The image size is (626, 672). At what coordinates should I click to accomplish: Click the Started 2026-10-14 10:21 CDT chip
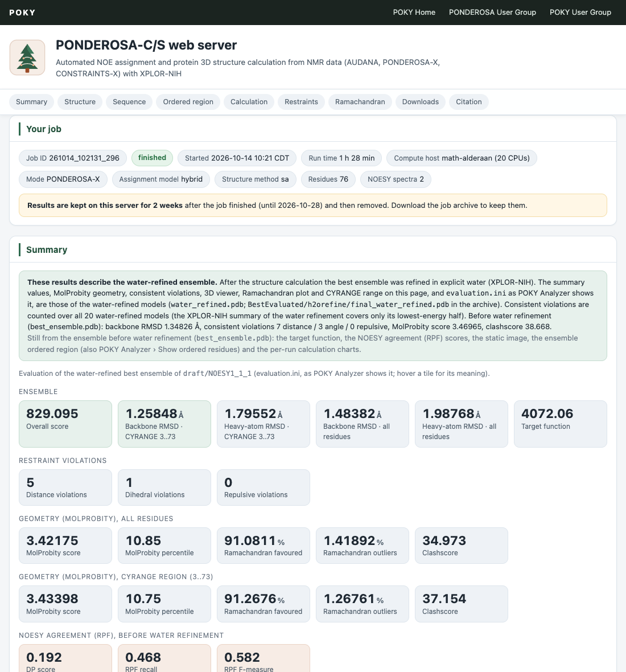point(237,158)
